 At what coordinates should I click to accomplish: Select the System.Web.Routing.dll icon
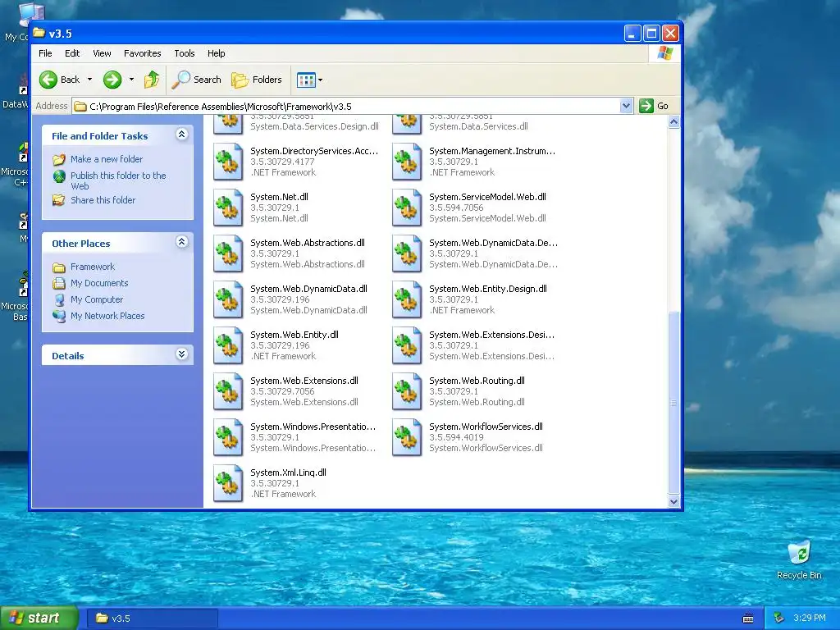click(407, 391)
